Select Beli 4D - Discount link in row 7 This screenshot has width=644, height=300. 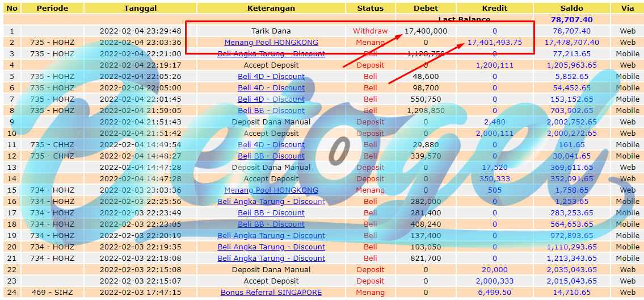(x=271, y=99)
